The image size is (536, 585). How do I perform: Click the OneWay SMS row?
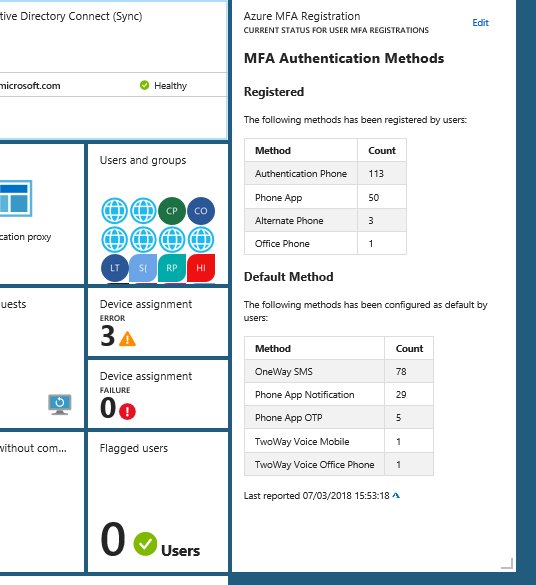tap(339, 372)
